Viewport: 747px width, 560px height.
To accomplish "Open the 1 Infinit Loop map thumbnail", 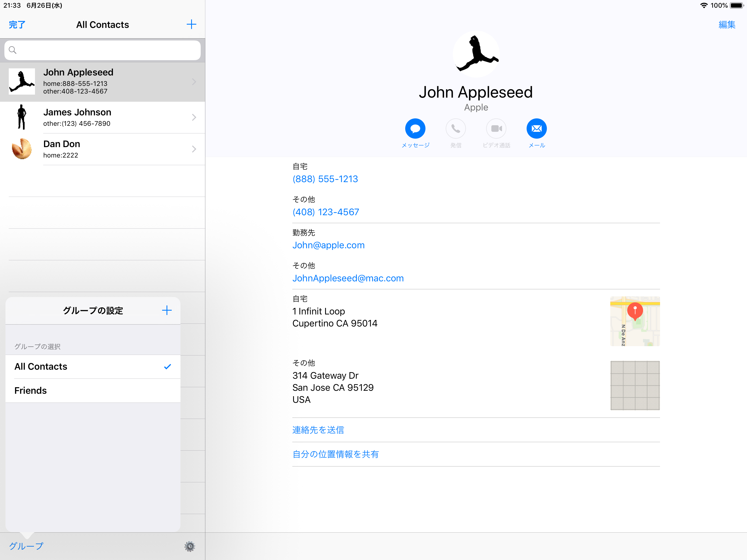I will coord(635,321).
